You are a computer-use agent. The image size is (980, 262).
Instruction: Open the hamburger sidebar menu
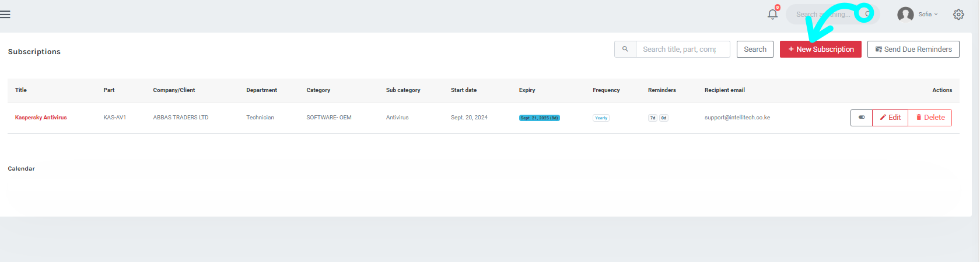pyautogui.click(x=5, y=15)
